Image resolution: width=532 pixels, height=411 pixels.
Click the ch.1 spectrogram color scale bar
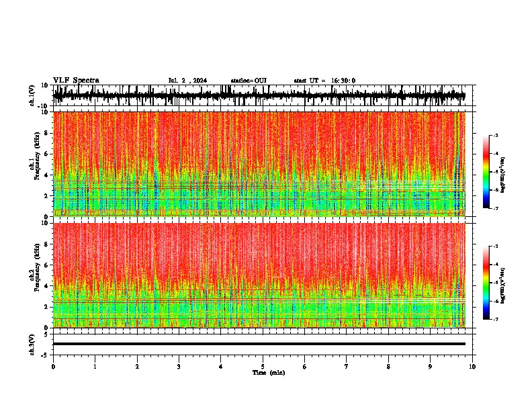486,172
